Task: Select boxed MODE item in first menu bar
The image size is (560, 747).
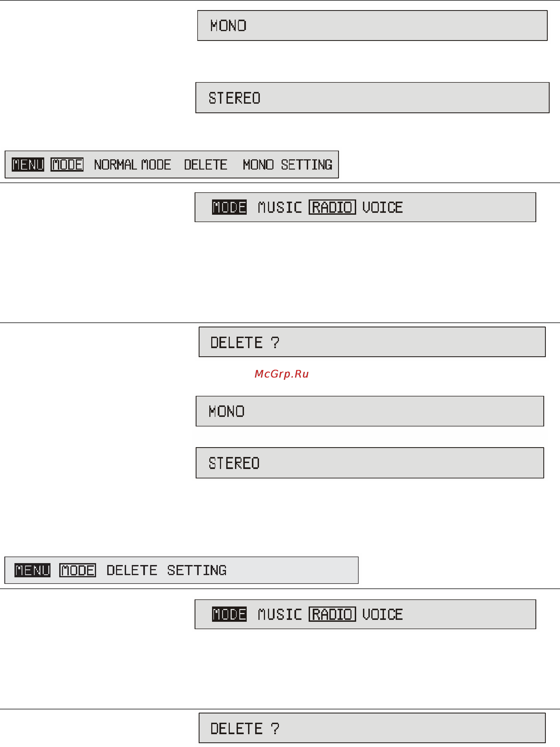Action: 67,165
